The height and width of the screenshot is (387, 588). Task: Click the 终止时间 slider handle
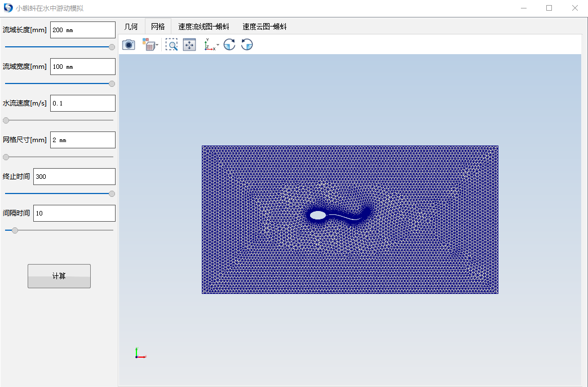point(112,194)
